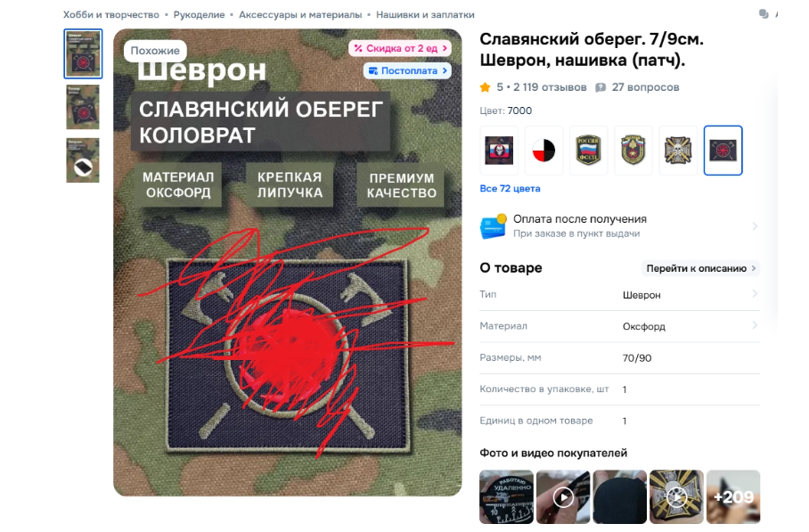Select the skull cross patch variant

point(678,151)
